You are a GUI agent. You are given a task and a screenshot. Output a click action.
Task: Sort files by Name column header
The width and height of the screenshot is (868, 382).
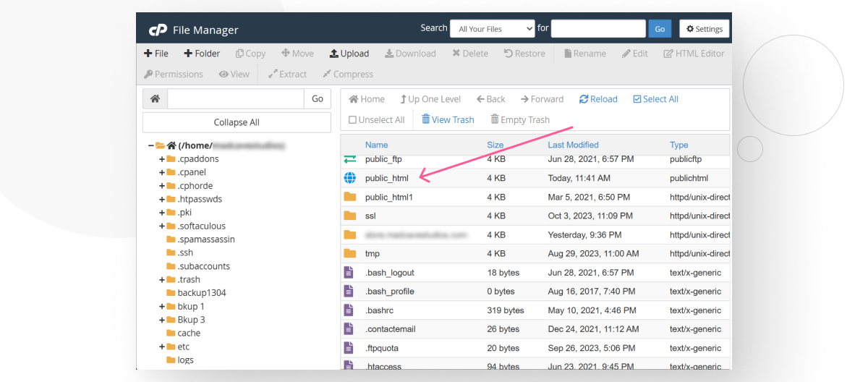[376, 145]
